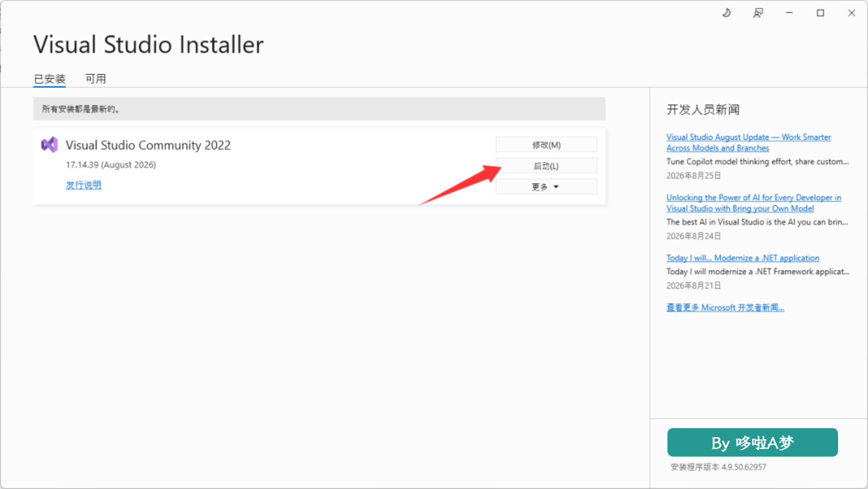Open the 发行说明 release notes link
The width and height of the screenshot is (868, 489).
pyautogui.click(x=83, y=185)
